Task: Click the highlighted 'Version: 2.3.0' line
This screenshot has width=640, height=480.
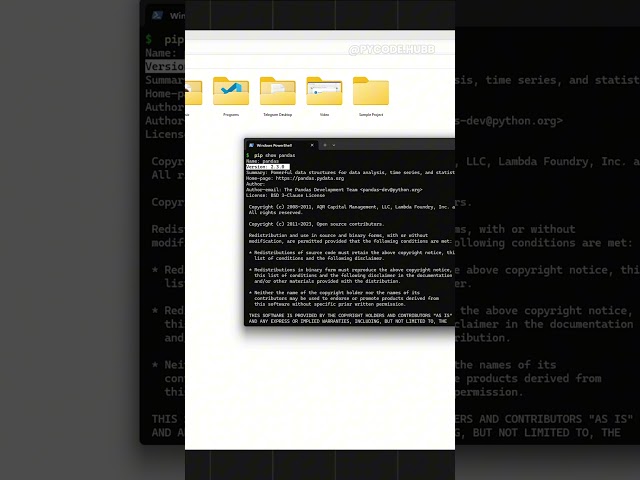Action: (267, 167)
